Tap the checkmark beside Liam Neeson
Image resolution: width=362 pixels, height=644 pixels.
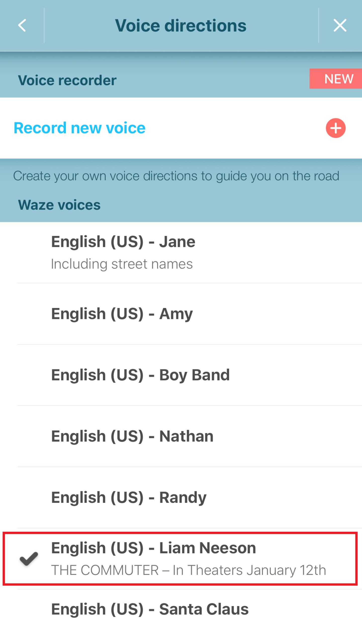(29, 559)
